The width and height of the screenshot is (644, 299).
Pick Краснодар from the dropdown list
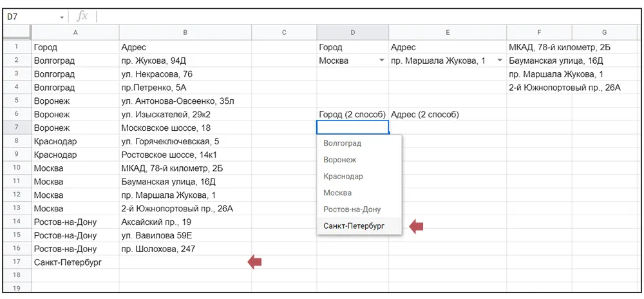tap(343, 177)
